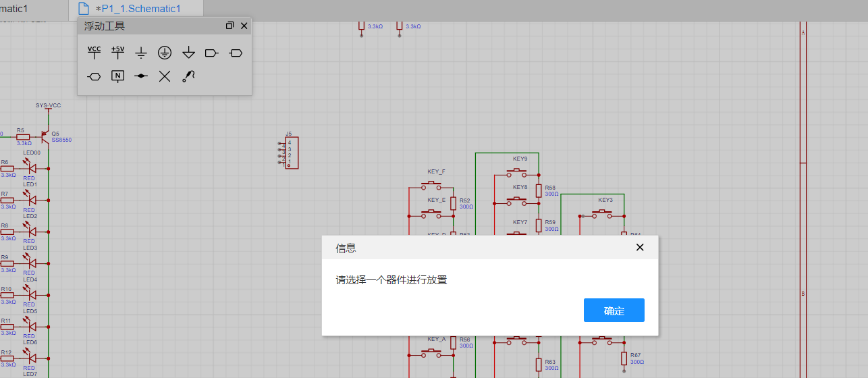Image resolution: width=868 pixels, height=378 pixels.
Task: Select the bidirectional hexagon net port
Action: pos(94,76)
